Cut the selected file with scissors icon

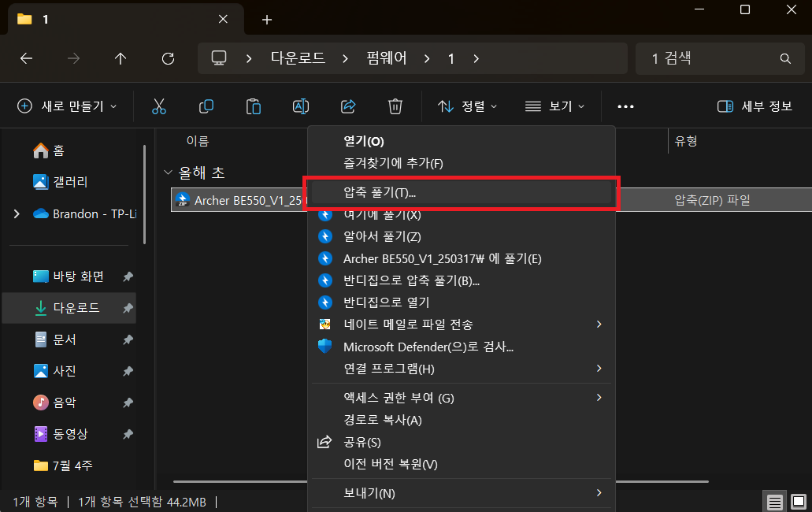click(x=159, y=106)
